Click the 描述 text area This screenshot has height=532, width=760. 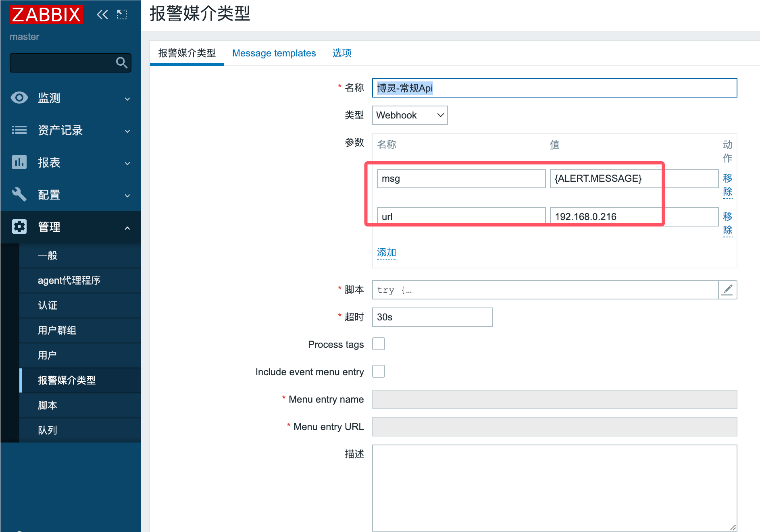554,488
